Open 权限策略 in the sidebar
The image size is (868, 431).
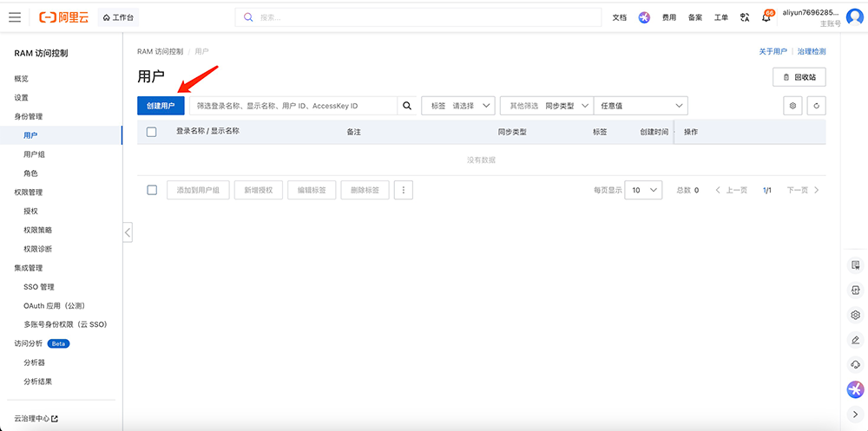(x=38, y=230)
